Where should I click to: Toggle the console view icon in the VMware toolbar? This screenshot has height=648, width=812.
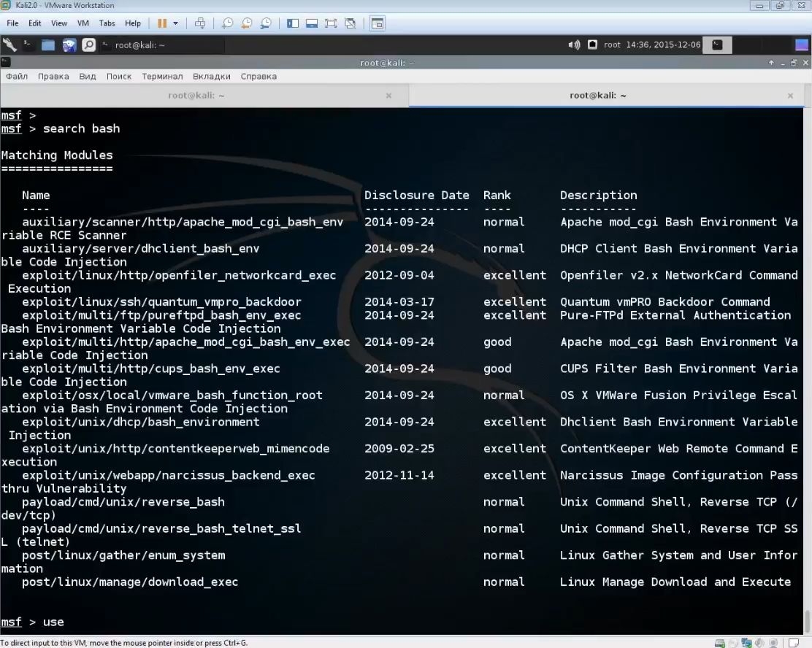click(378, 23)
